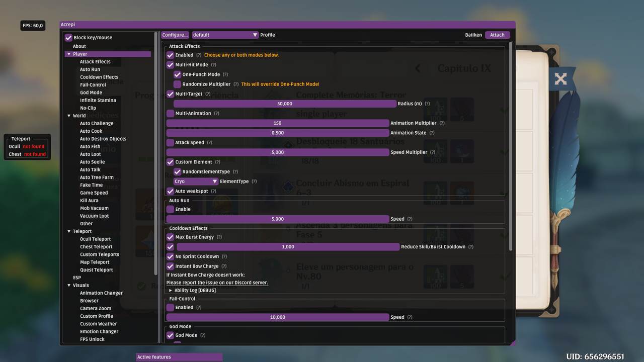Viewport: 644px width, 362px height.
Task: Uncheck RandomElementType checkbox
Action: 177,172
